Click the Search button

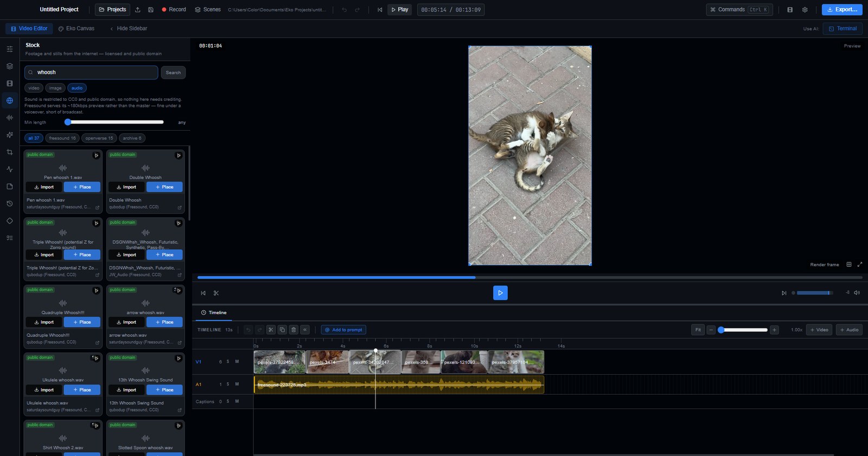(x=174, y=73)
